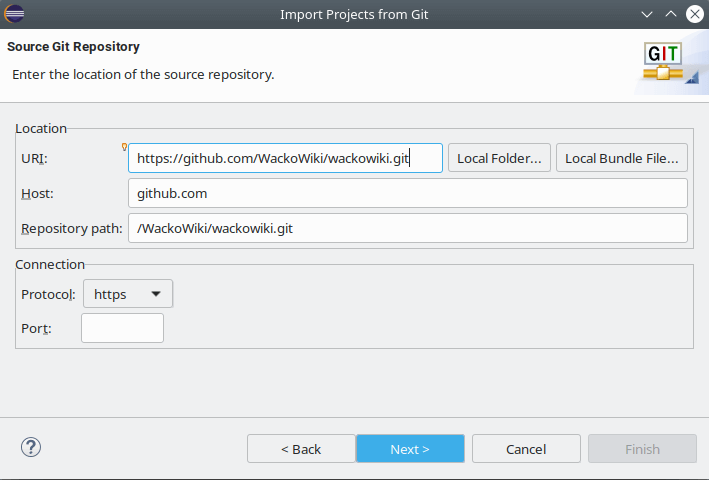Select the Repository path text field
Screen dimensions: 709x480
408,228
